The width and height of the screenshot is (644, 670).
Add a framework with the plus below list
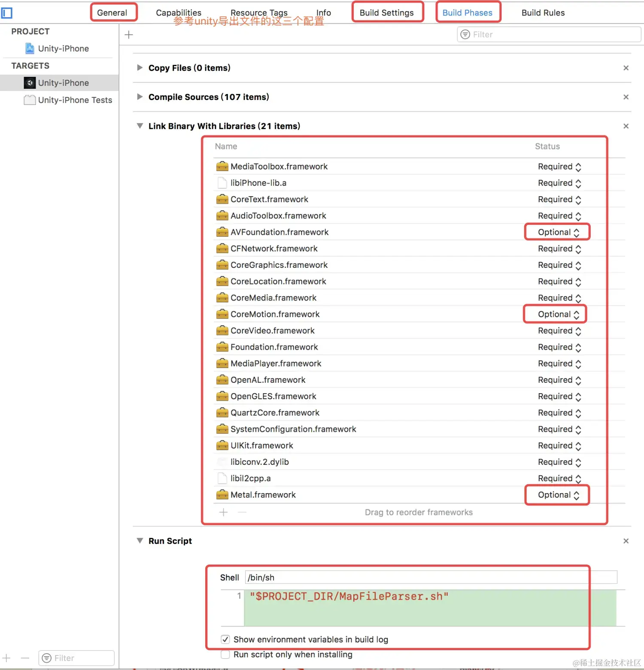223,512
